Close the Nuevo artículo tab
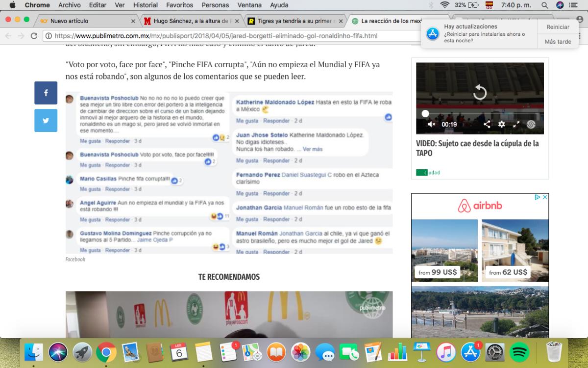Viewport: 588px width, 368px height. [133, 21]
